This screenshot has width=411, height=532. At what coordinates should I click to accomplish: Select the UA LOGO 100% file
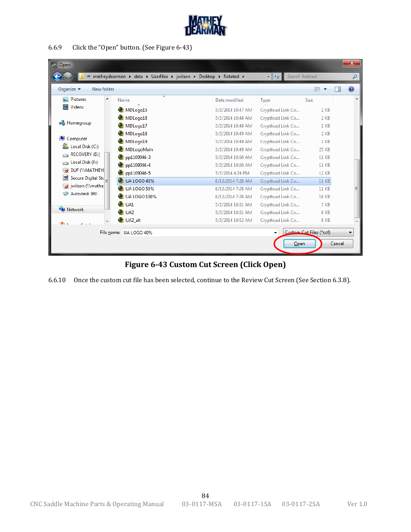coord(224,197)
